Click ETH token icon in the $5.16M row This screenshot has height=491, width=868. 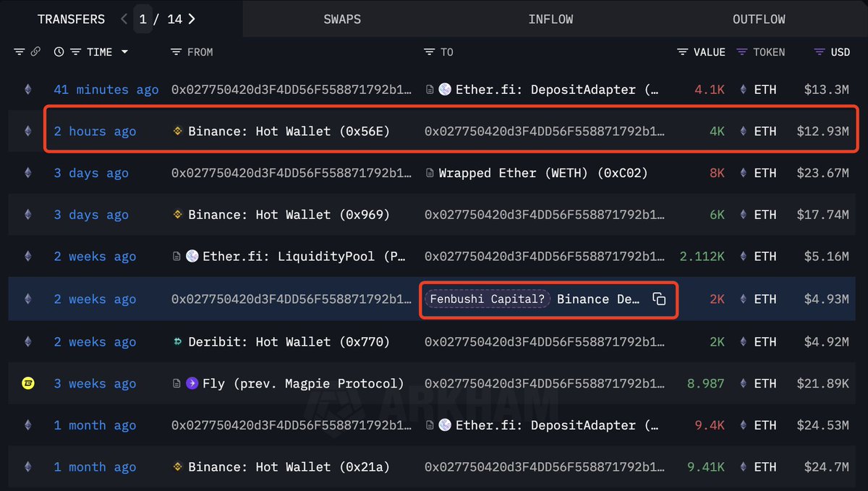point(743,256)
